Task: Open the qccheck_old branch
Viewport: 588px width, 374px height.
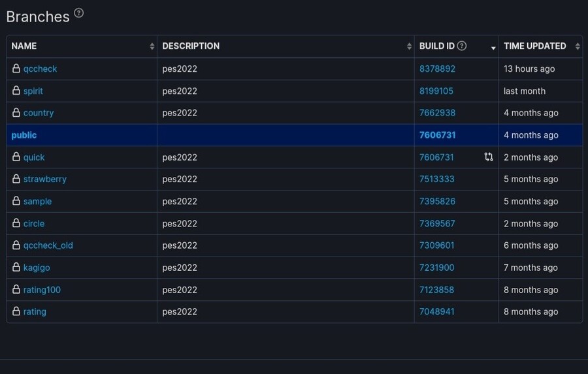Action: pos(48,245)
